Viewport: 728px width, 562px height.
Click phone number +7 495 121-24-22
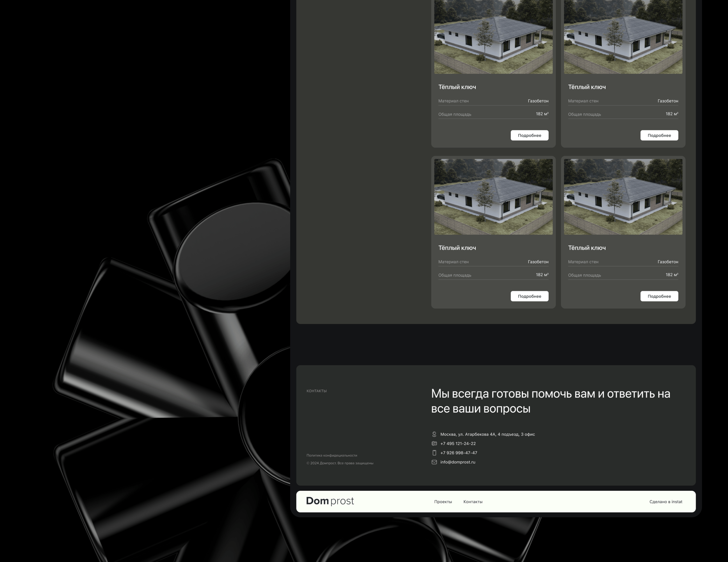point(458,443)
